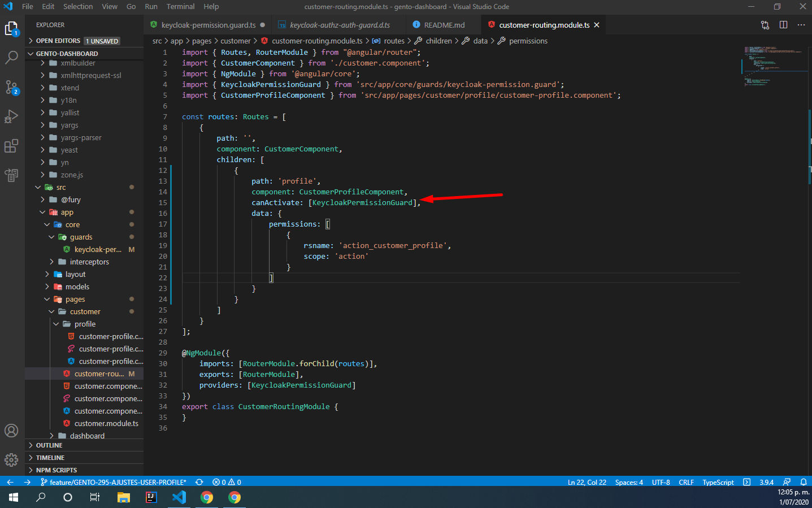Expand the interceptors folder
This screenshot has height=508, width=812.
coord(84,262)
